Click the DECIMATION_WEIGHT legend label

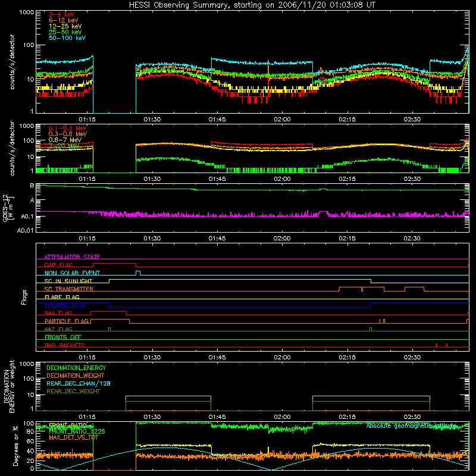point(76,375)
